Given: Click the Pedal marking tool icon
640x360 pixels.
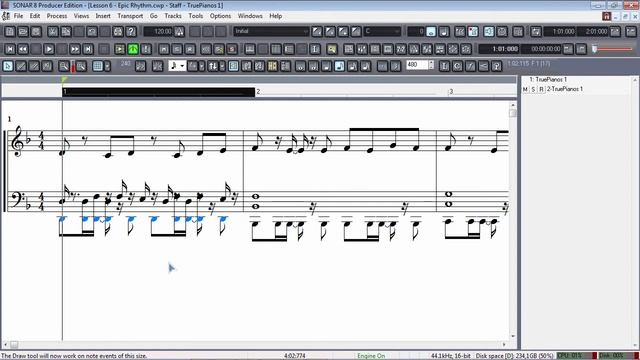Looking at the screenshot, I should (x=497, y=66).
